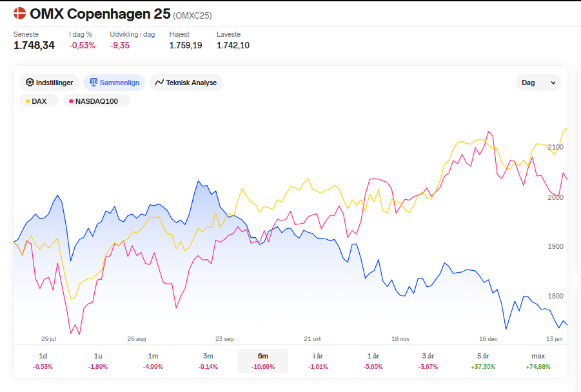Open Indstillinger chart settings
Image resolution: width=581 pixels, height=392 pixels.
[x=49, y=83]
